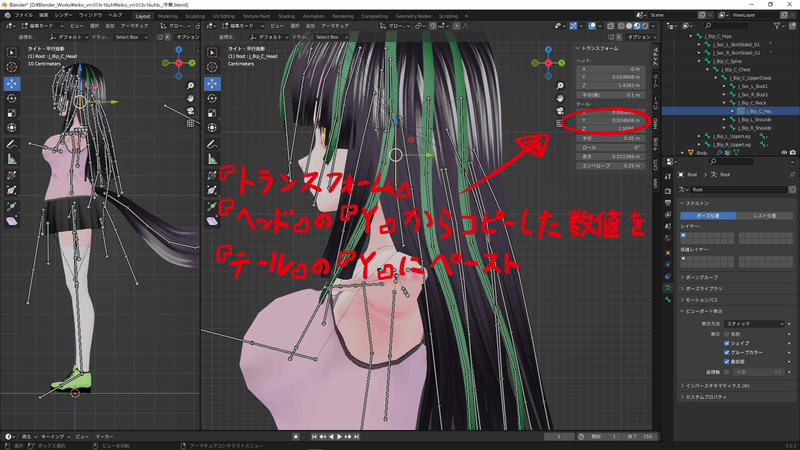This screenshot has width=800, height=450.
Task: Open the World properties tab
Action: [x=668, y=238]
